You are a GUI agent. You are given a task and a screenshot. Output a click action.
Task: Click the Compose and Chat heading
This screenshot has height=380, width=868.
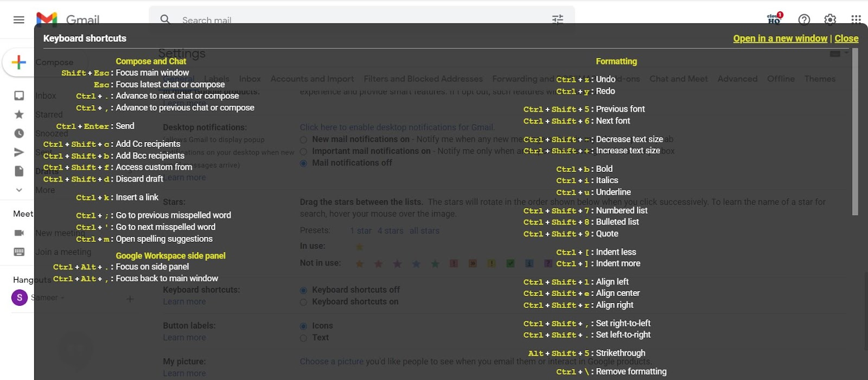151,62
